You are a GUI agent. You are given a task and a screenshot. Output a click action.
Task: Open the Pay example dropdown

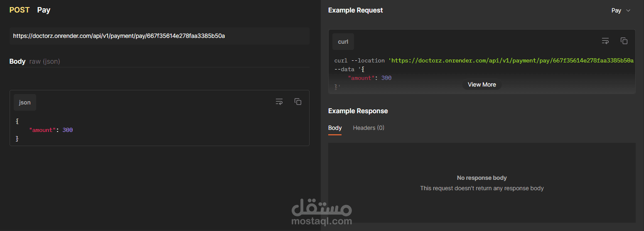tap(621, 10)
